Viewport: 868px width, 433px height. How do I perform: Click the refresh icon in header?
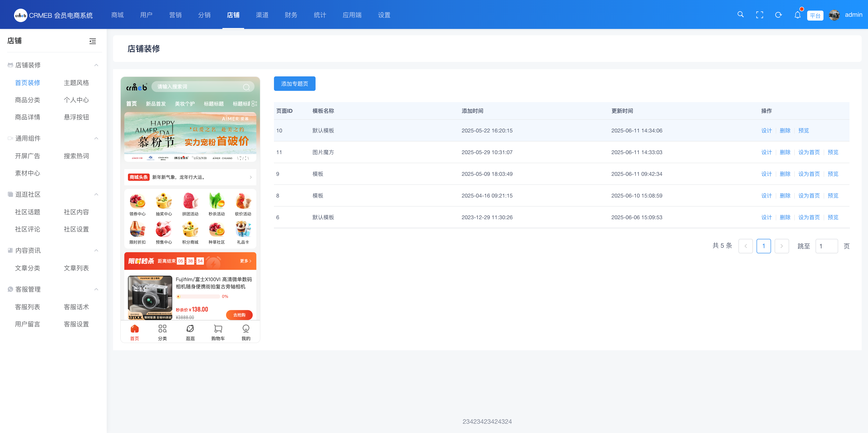[x=778, y=15]
